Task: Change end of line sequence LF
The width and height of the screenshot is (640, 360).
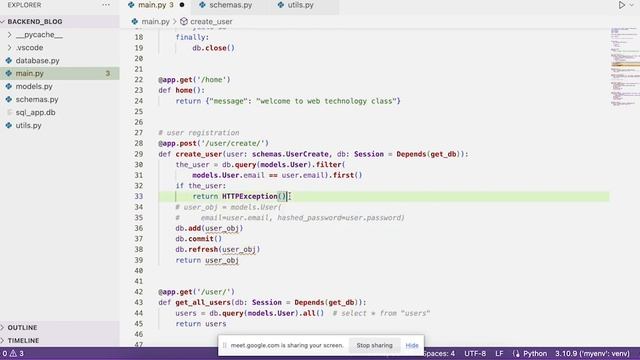Action: (x=499, y=353)
